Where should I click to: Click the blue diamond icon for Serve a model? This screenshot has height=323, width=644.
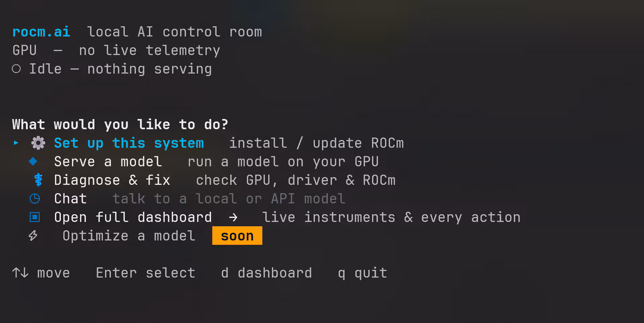(33, 161)
